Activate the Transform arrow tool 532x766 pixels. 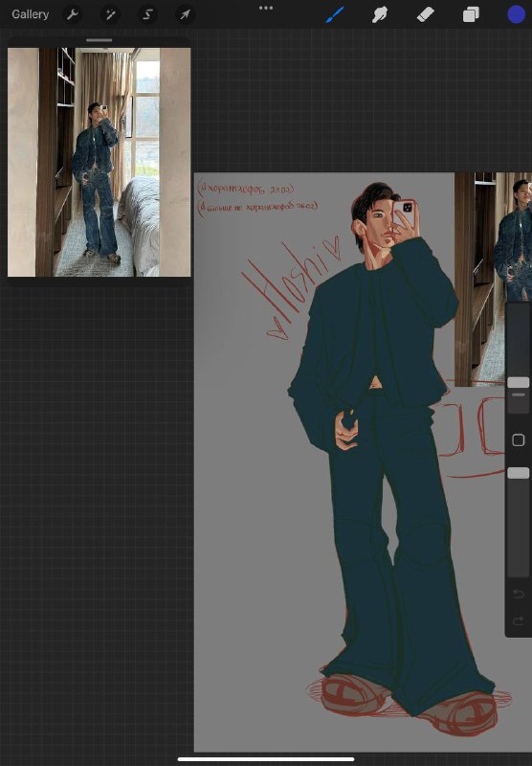click(x=185, y=14)
